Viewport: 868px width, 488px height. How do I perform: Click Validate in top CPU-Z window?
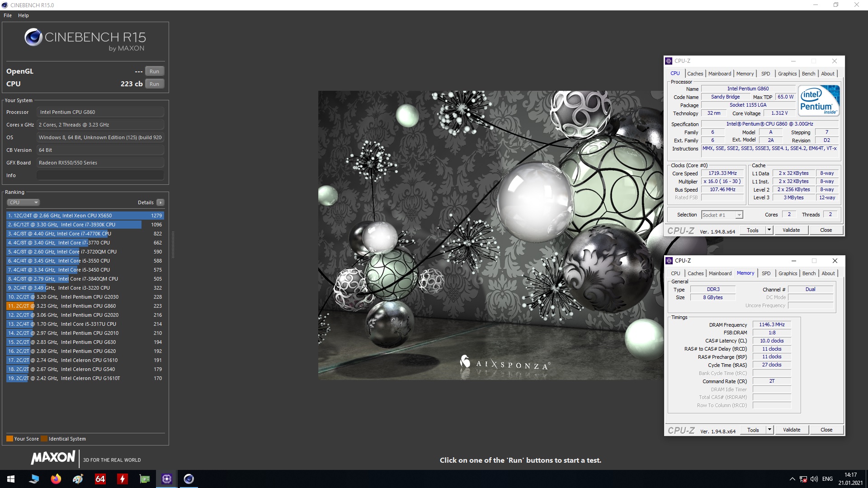791,230
